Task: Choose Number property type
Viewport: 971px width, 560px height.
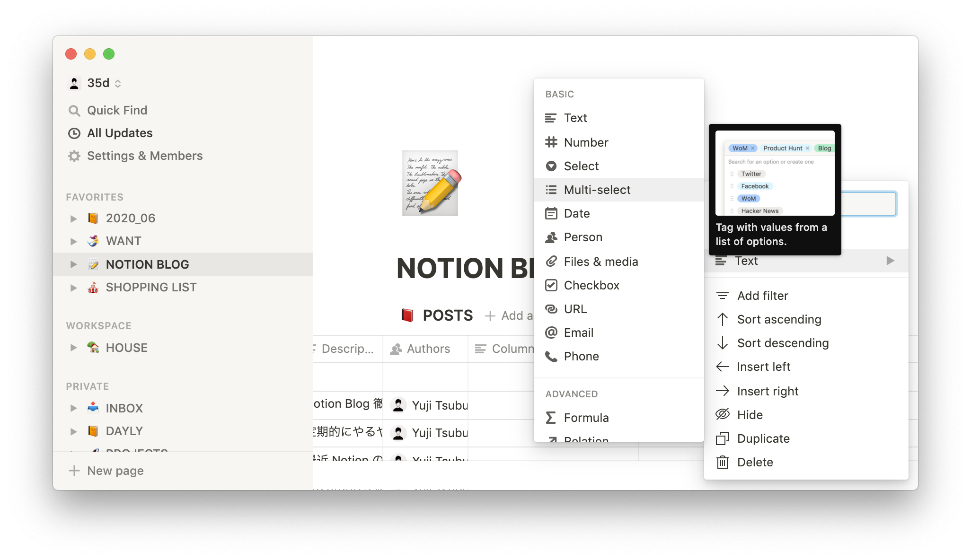Action: click(618, 142)
